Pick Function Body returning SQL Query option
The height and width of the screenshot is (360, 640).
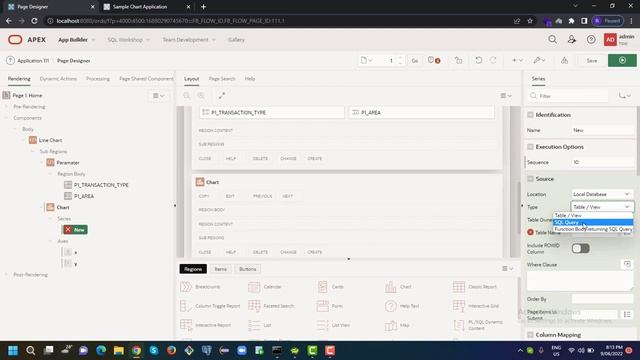click(593, 229)
